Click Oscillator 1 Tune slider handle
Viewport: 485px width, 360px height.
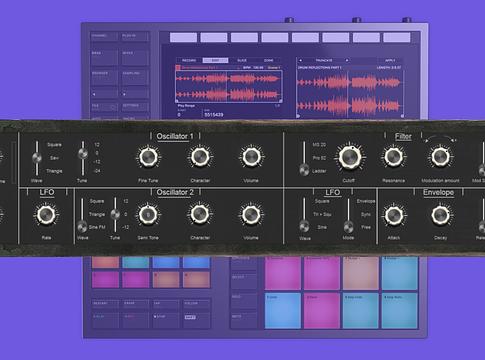click(83, 153)
